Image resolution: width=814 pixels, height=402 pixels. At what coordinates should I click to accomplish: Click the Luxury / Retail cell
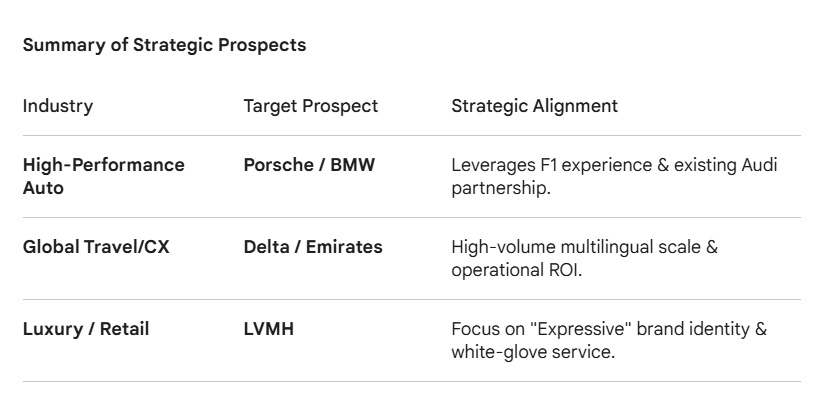86,329
